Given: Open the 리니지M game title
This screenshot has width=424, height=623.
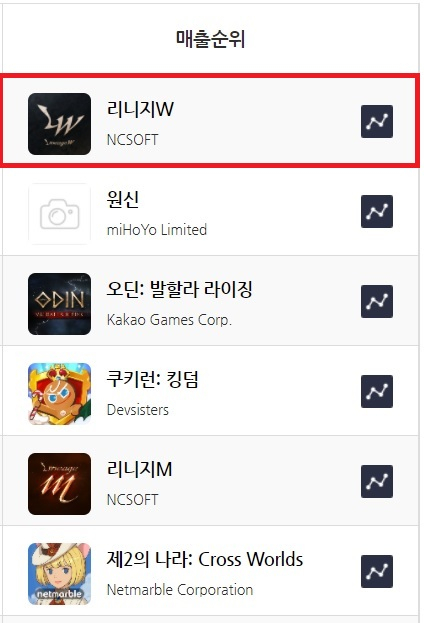Looking at the screenshot, I should point(139,469).
